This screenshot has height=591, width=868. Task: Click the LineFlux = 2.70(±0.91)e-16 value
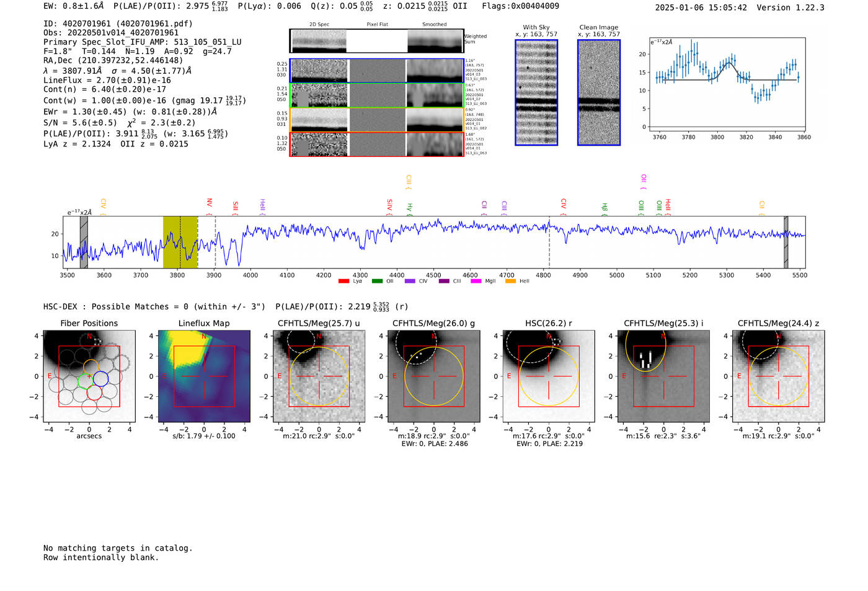point(107,80)
